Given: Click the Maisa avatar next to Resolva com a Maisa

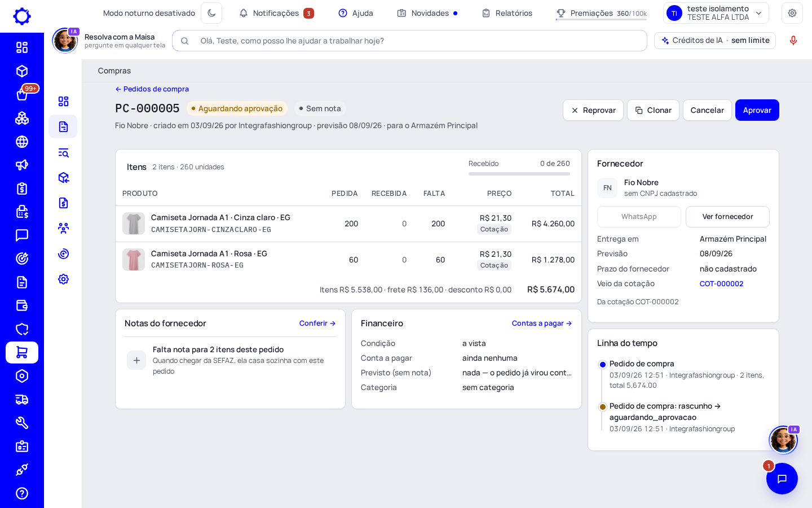Looking at the screenshot, I should (x=65, y=41).
